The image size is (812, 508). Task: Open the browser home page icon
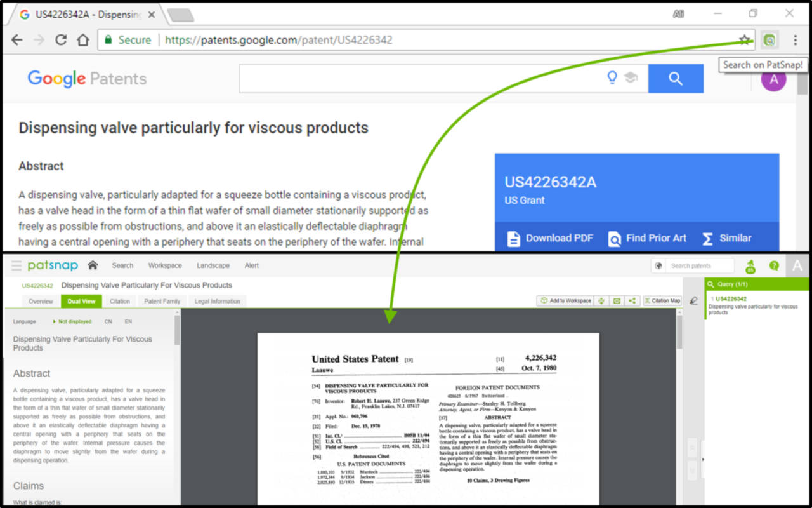[x=83, y=40]
